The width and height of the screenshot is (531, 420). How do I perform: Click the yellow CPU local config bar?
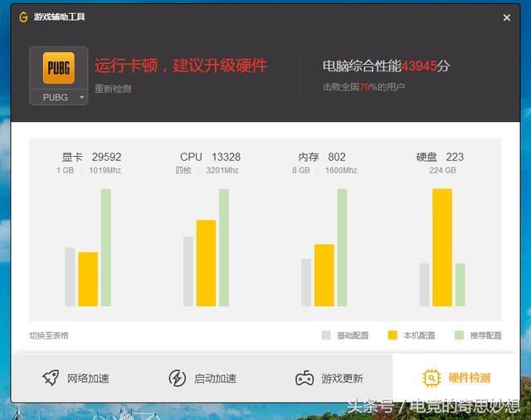click(x=206, y=263)
